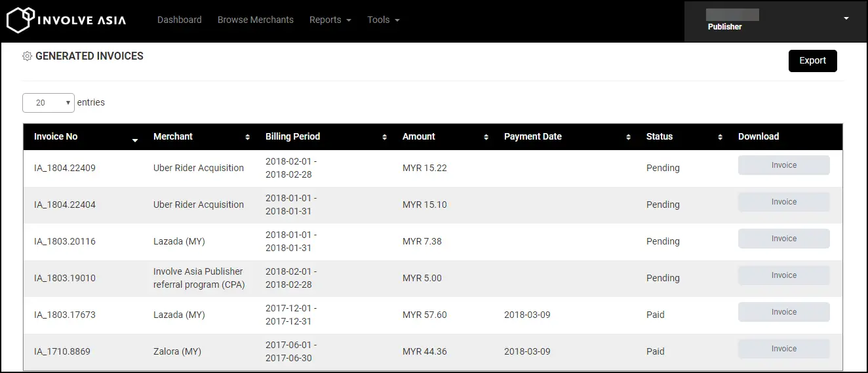Sort table by Payment Date column
868x373 pixels.
pos(628,137)
